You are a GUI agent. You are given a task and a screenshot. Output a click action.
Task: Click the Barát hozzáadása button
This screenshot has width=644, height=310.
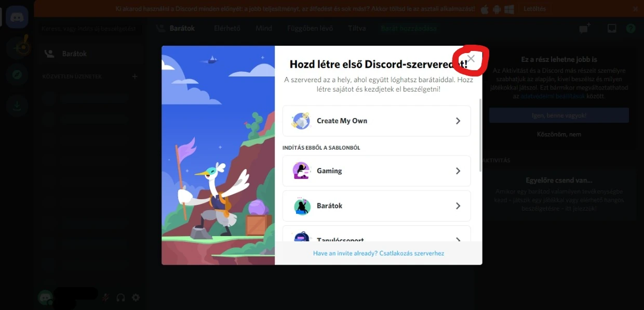(x=409, y=28)
